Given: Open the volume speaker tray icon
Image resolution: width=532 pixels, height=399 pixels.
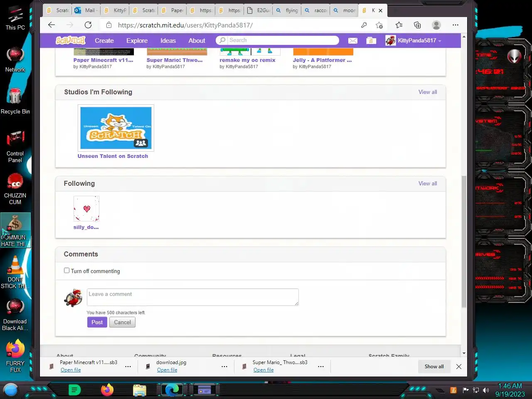Looking at the screenshot, I should click(486, 390).
